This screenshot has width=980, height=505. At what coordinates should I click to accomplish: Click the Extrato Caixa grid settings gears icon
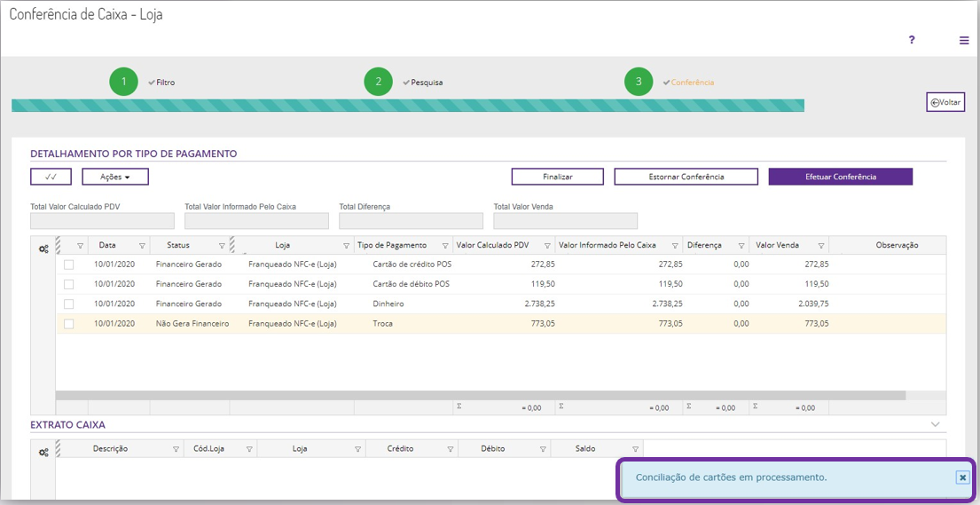pyautogui.click(x=43, y=453)
